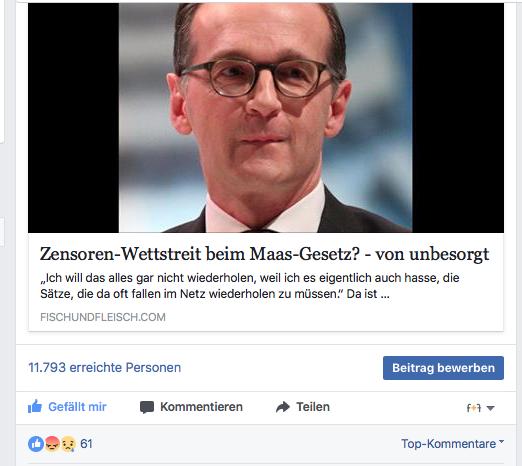
Task: Select the Teilen action label
Action: (313, 407)
